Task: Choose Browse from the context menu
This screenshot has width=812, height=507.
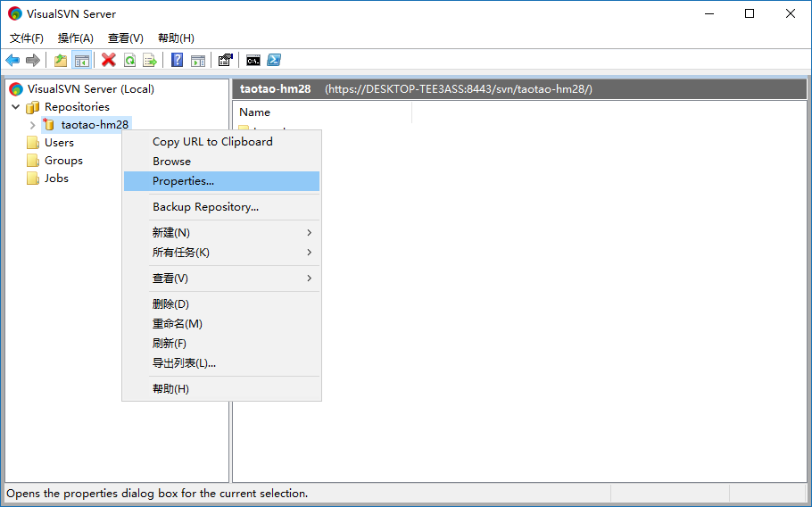Action: pyautogui.click(x=221, y=161)
